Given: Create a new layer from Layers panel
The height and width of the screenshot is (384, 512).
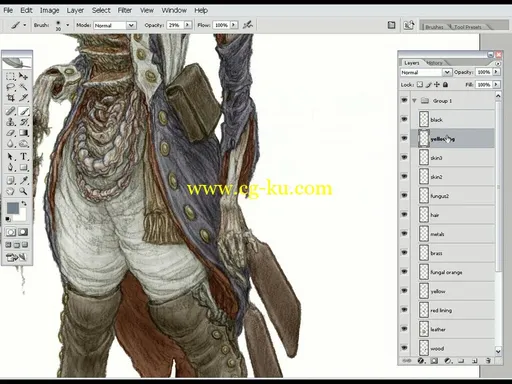Looking at the screenshot, I should click(x=475, y=361).
